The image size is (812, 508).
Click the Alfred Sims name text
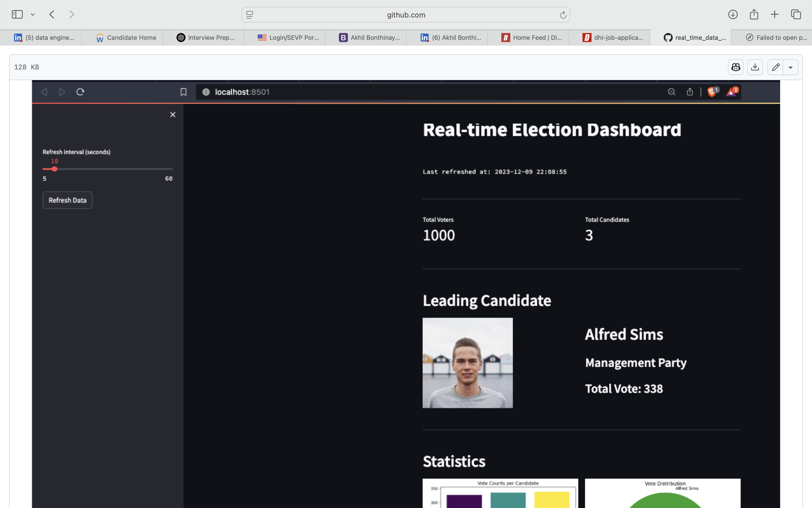(x=624, y=334)
